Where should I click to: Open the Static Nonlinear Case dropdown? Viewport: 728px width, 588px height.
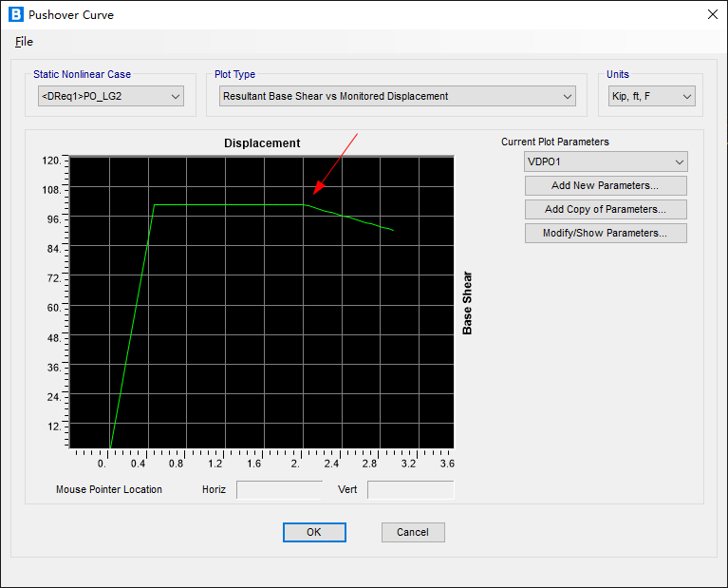pos(111,96)
